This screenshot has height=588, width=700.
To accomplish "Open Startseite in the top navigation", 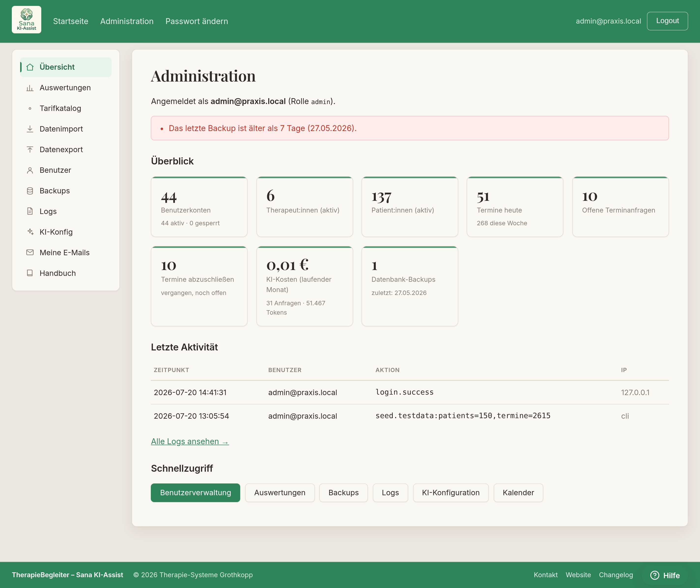I will (71, 21).
